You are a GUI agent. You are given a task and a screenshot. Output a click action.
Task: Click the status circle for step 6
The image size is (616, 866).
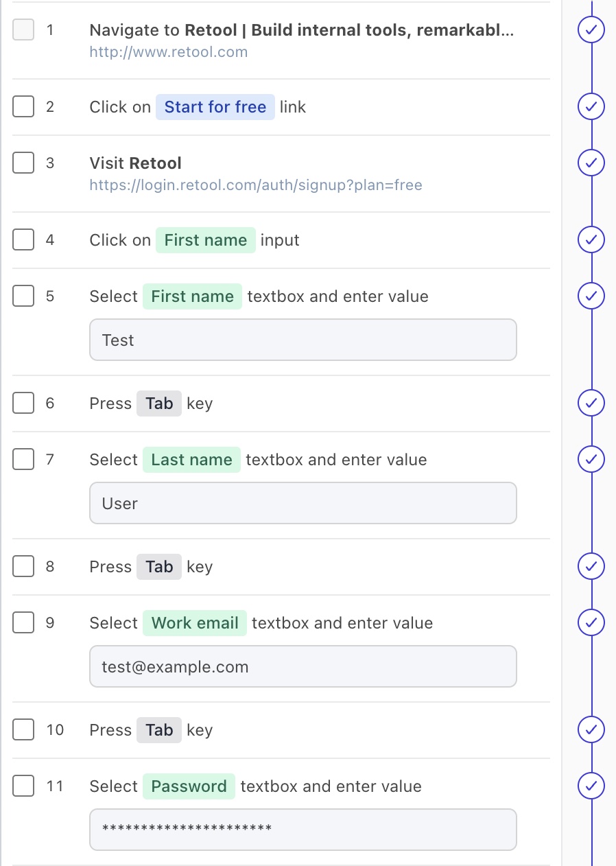(591, 403)
